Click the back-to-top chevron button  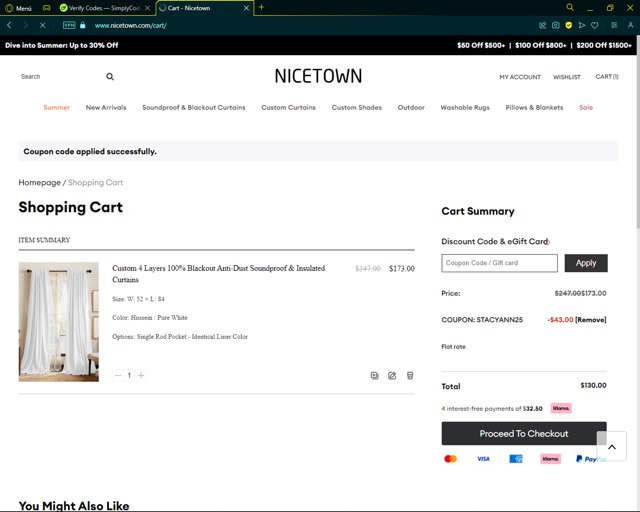point(611,446)
